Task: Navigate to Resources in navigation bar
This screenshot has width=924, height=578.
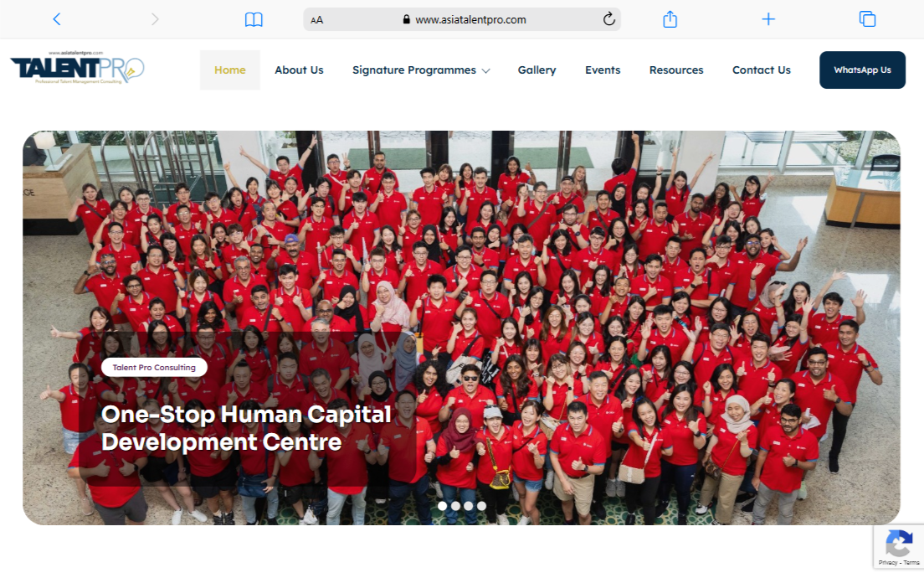Action: point(676,70)
